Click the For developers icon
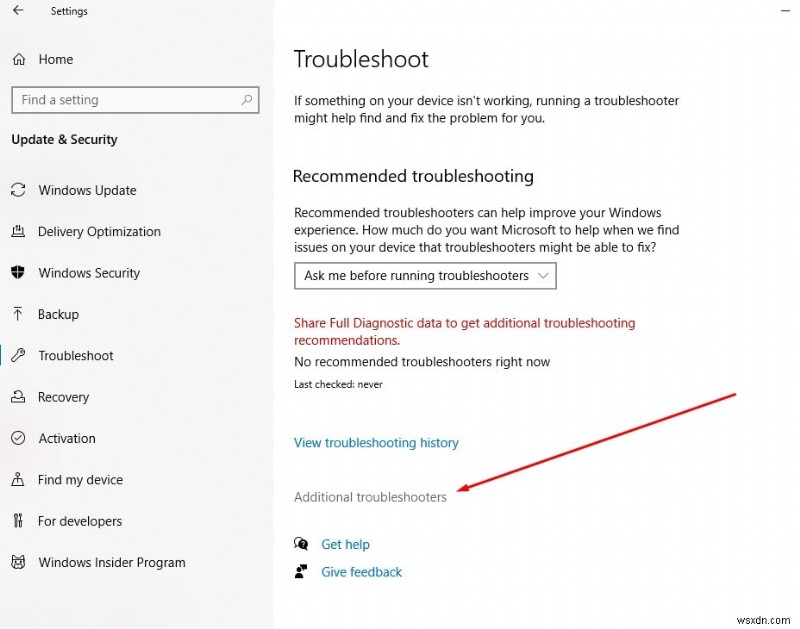 coord(18,521)
